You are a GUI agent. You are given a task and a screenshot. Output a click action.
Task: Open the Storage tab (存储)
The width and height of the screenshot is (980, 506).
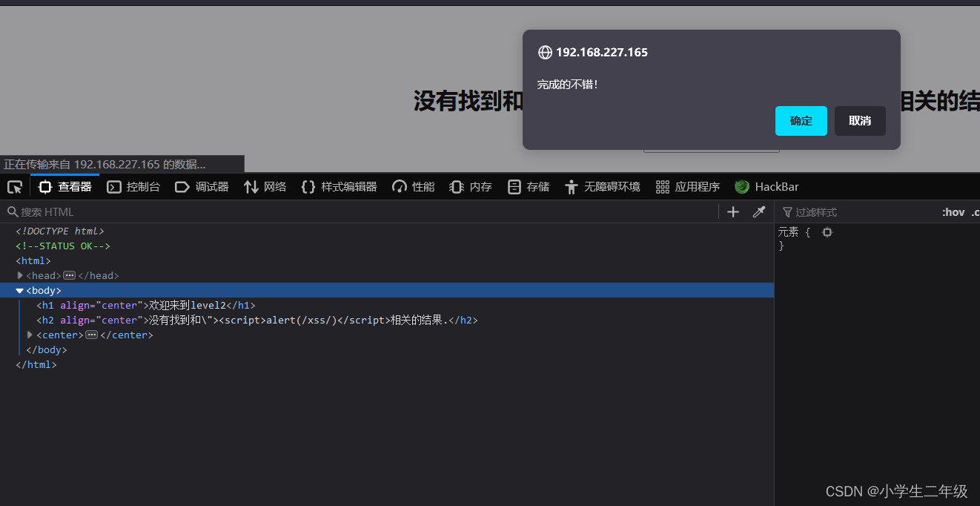point(529,187)
